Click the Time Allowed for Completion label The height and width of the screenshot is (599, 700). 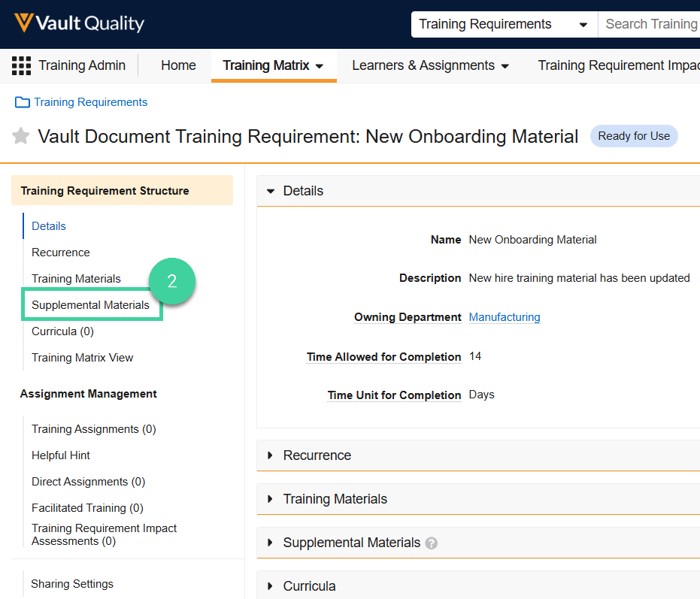384,357
